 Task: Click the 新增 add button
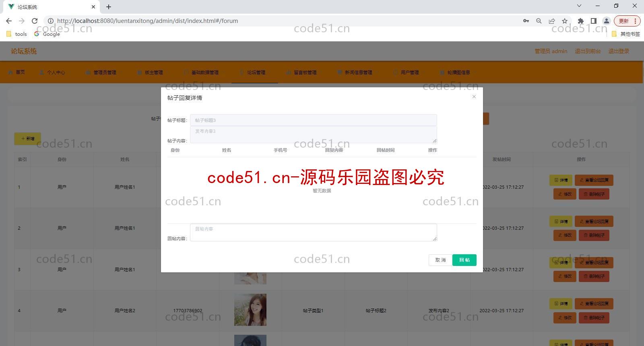click(28, 138)
